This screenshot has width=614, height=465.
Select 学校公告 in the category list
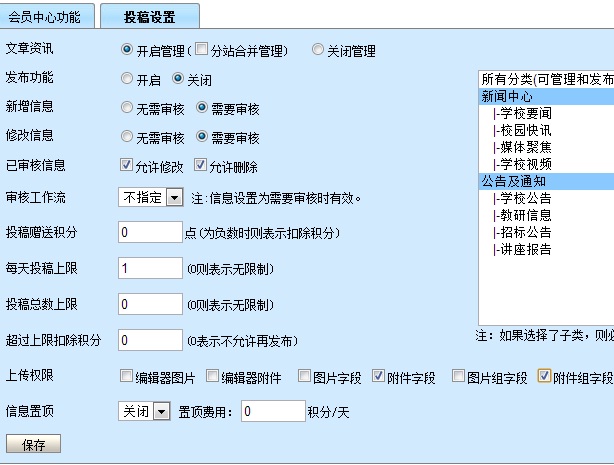click(x=525, y=198)
